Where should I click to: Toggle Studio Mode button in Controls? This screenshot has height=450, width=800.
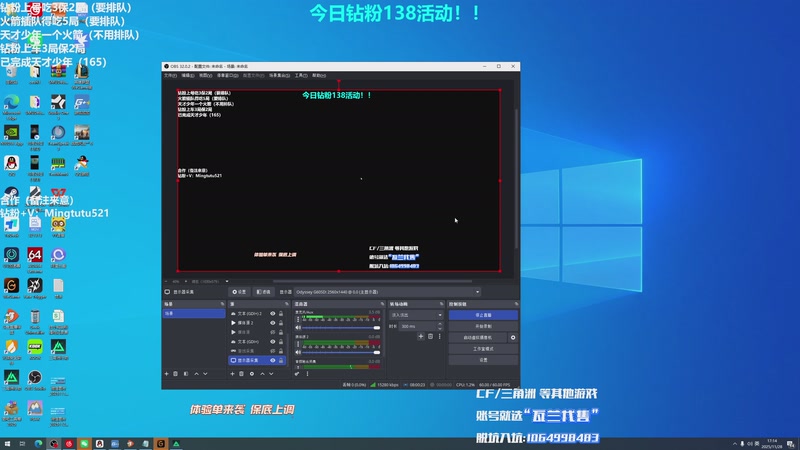483,349
